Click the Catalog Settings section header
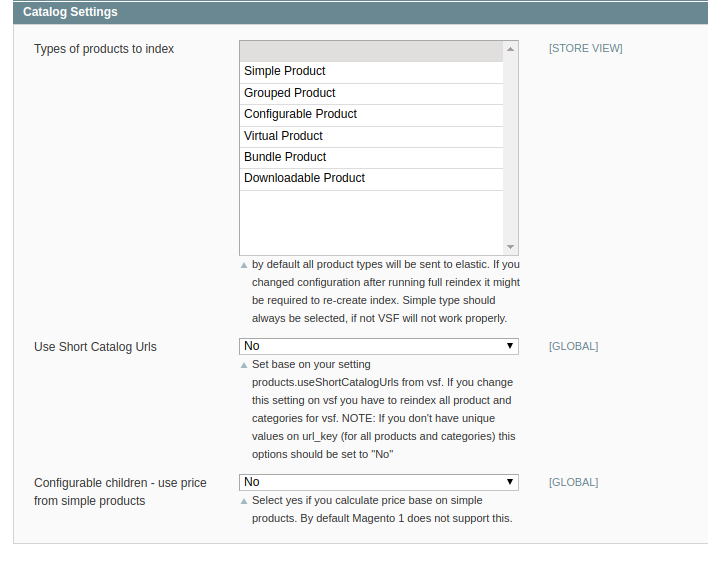This screenshot has width=708, height=564. tap(360, 12)
